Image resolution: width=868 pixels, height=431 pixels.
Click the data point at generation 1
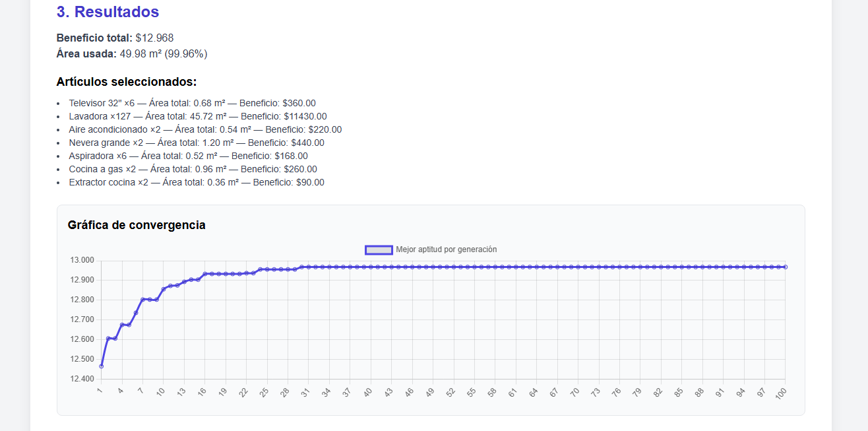[101, 366]
